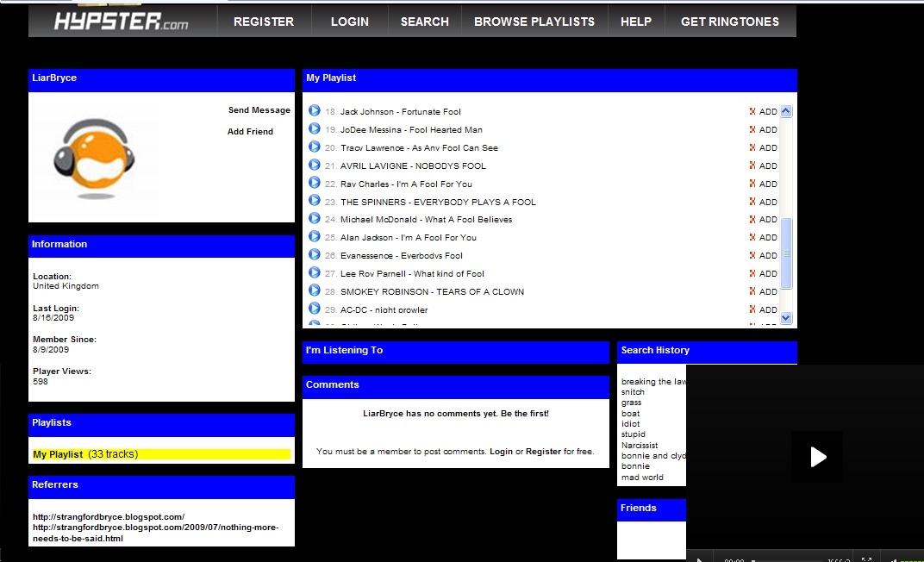Play track 19 JoDee Messina - Fool Hearted Man

point(315,129)
